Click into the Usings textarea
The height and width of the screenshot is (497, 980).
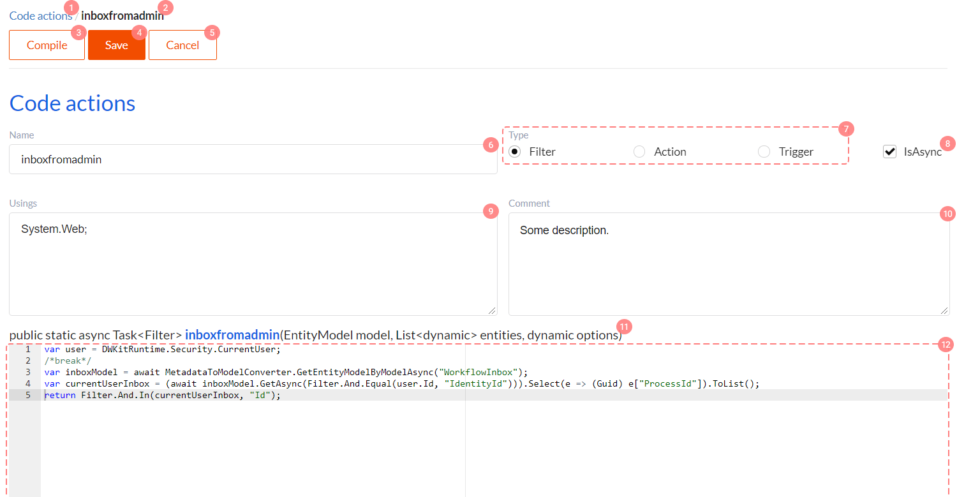tap(253, 264)
